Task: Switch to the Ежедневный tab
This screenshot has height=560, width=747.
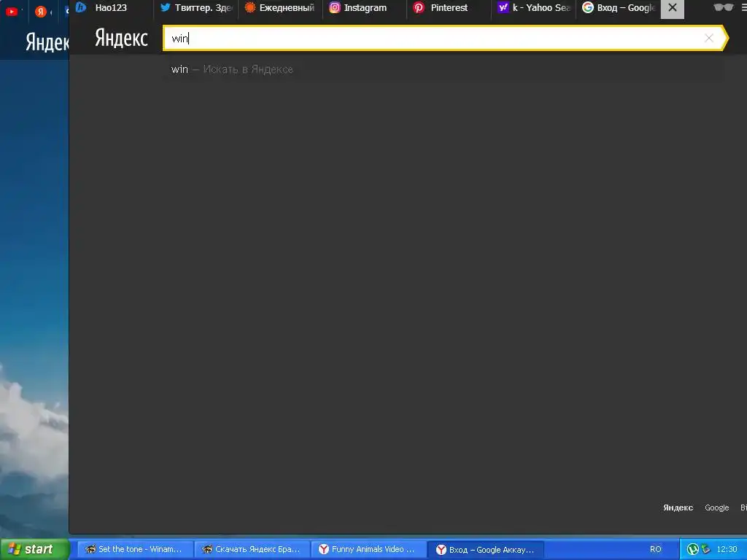Action: pyautogui.click(x=280, y=7)
